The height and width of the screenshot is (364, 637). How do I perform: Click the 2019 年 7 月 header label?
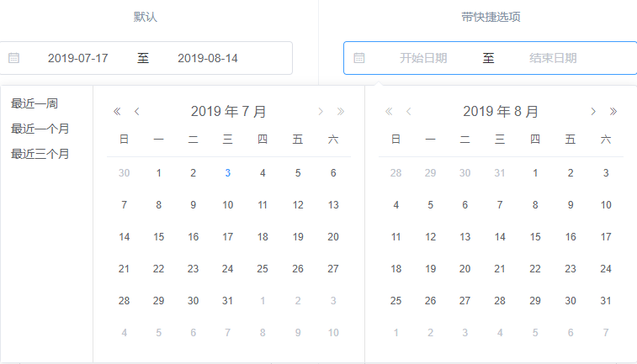click(229, 111)
